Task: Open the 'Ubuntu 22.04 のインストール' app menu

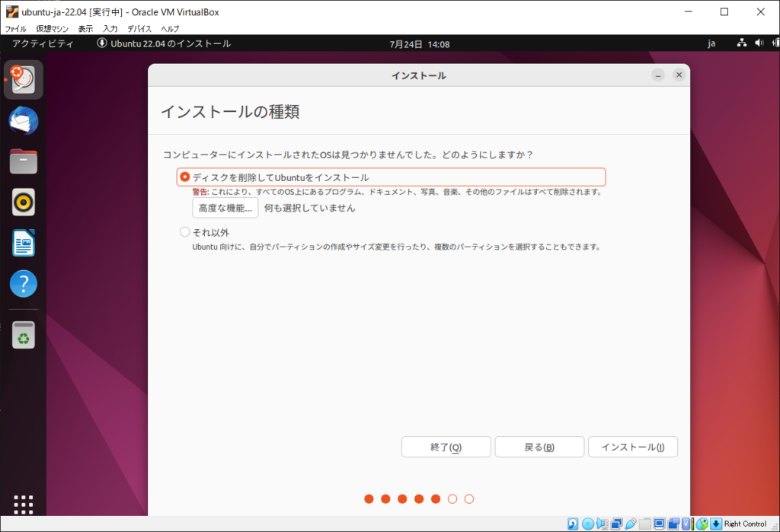Action: tap(164, 43)
